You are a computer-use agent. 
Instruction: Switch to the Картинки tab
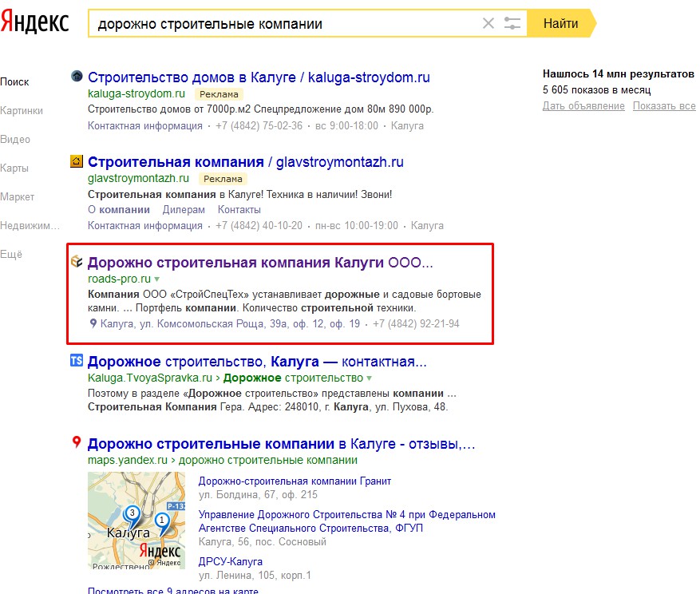coord(22,111)
